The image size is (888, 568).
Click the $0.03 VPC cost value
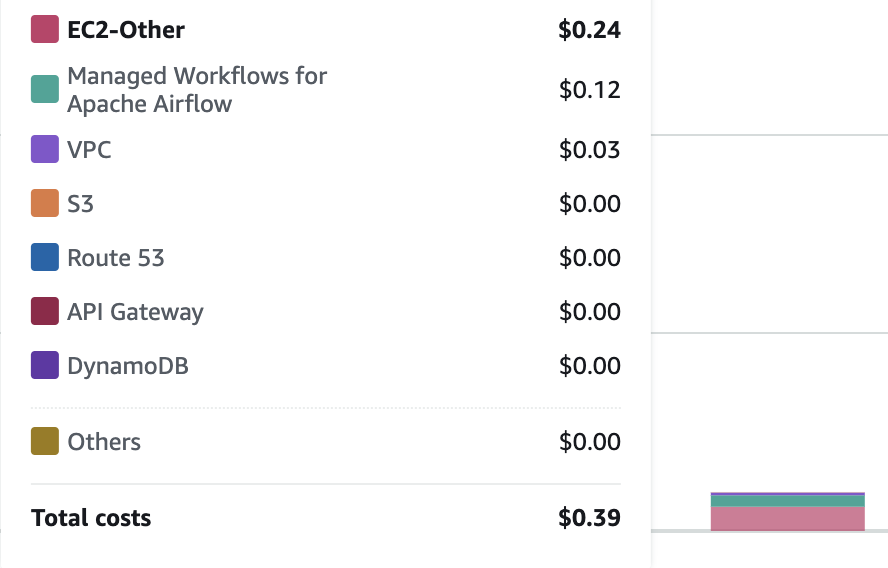pyautogui.click(x=589, y=150)
